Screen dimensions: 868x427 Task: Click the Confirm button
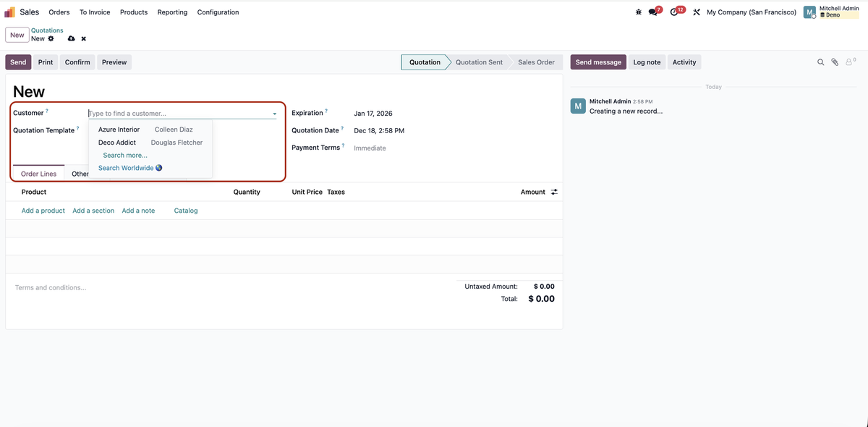77,62
